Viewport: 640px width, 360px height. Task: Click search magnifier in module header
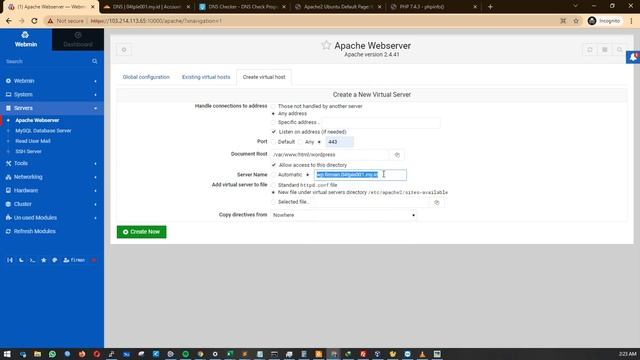(x=620, y=50)
